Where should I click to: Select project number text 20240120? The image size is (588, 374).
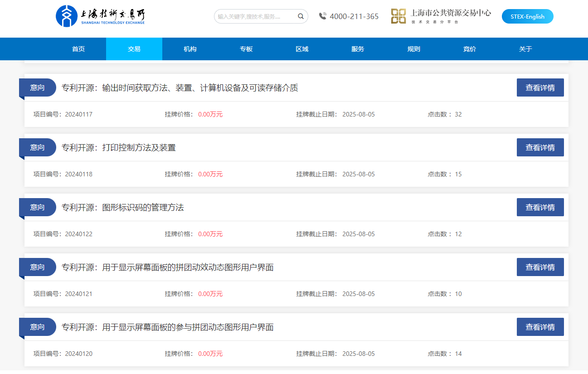coord(79,354)
